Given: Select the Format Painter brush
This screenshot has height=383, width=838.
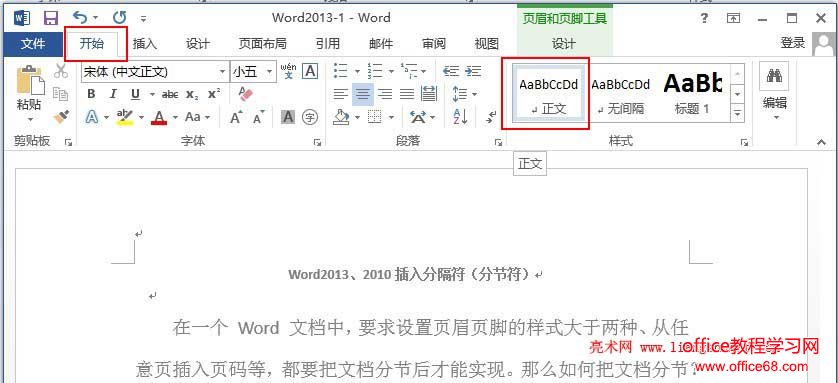Looking at the screenshot, I should tap(61, 116).
